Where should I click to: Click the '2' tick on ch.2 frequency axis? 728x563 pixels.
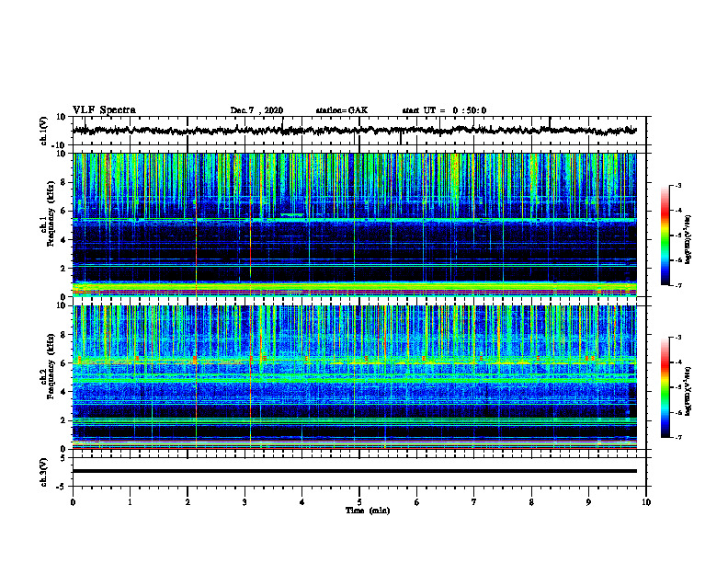pos(63,420)
